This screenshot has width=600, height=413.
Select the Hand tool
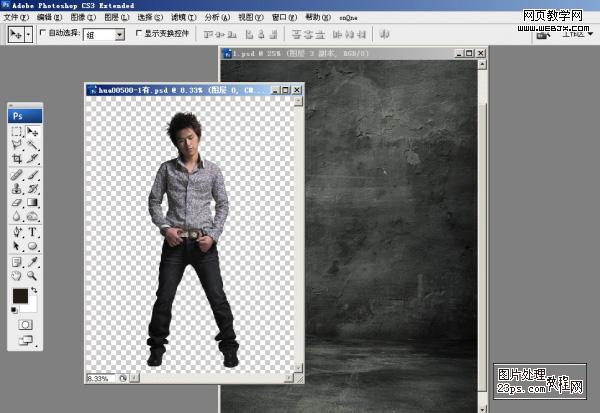click(17, 274)
